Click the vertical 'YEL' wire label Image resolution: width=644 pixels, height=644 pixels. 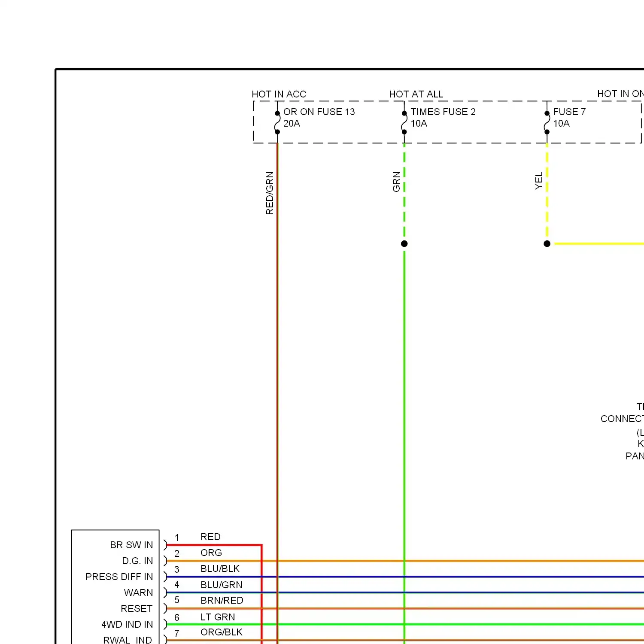[x=539, y=181]
